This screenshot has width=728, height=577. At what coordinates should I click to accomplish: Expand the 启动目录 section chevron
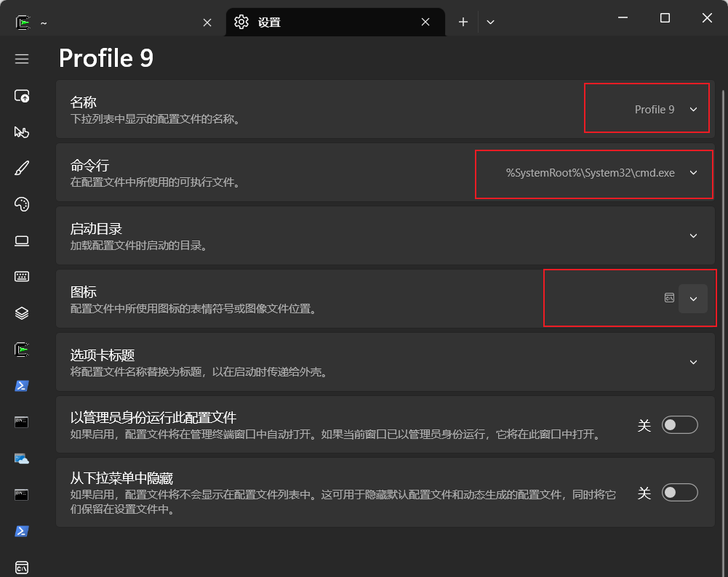click(x=692, y=235)
